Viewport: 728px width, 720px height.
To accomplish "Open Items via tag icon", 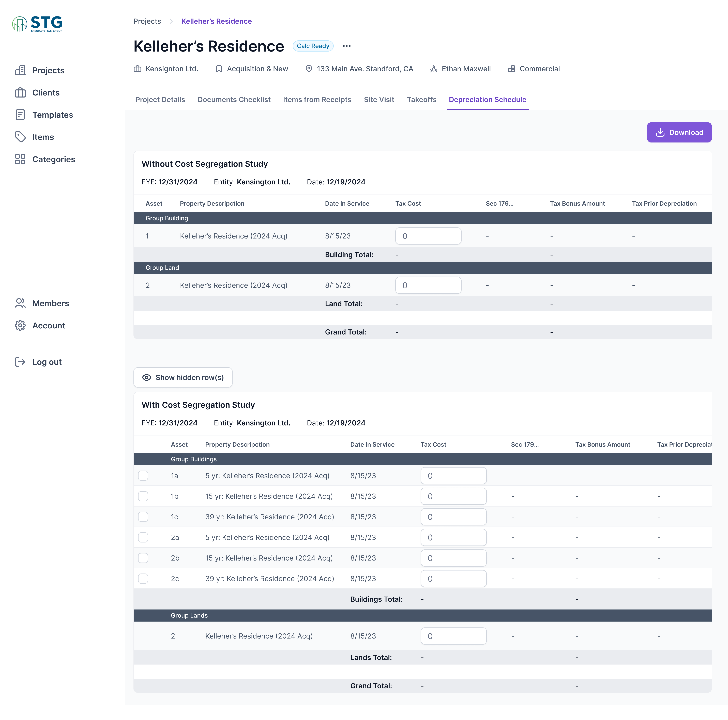I will point(20,137).
